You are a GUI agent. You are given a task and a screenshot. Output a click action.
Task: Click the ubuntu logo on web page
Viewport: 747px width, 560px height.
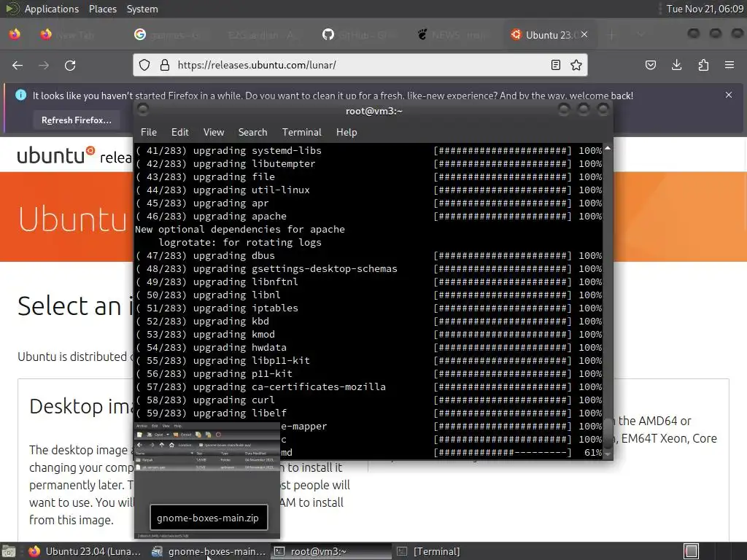pyautogui.click(x=56, y=155)
